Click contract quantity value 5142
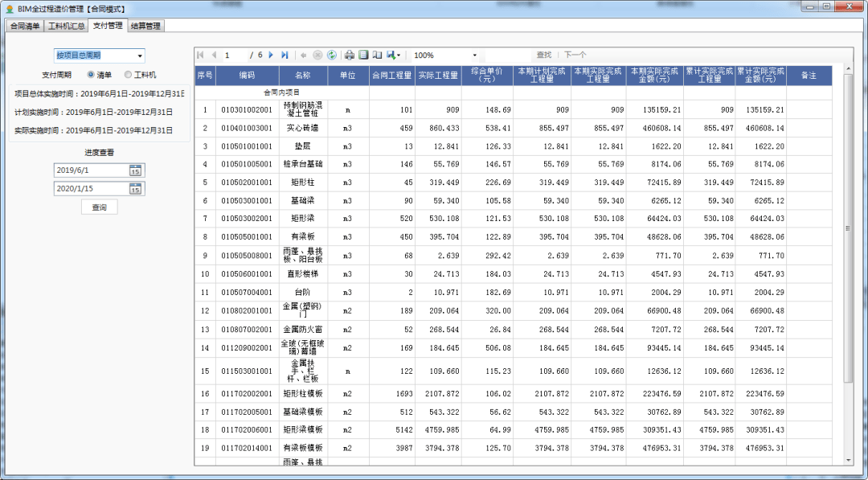The image size is (868, 480). [392, 429]
